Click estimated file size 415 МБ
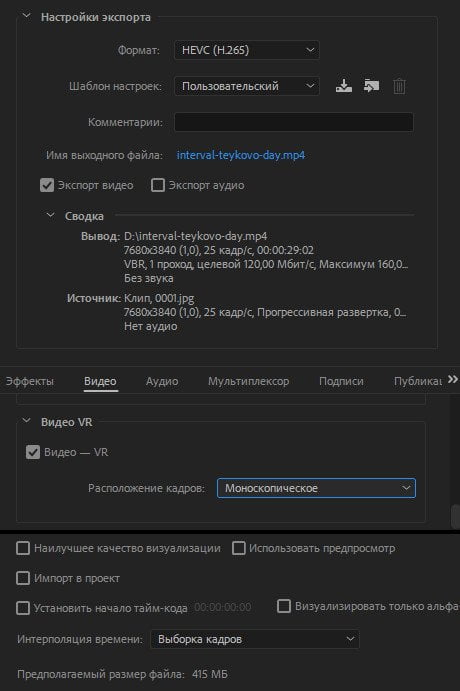Image resolution: width=460 pixels, height=691 pixels. (x=210, y=674)
